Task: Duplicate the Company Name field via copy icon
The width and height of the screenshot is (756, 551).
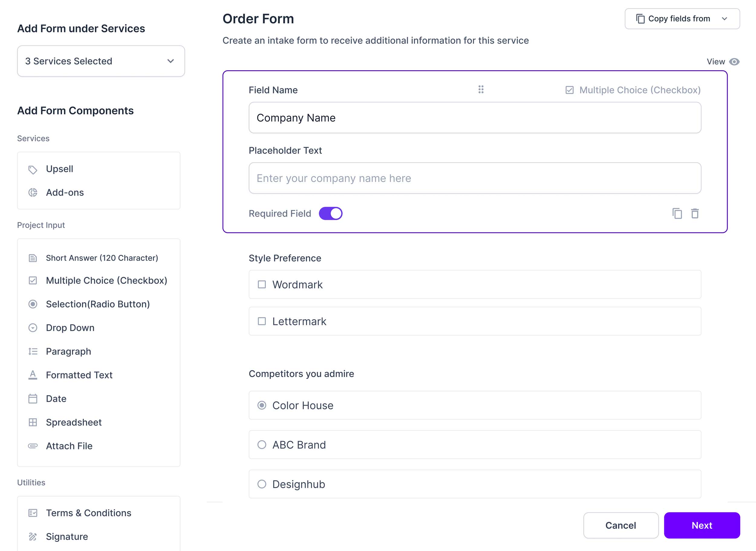Action: [x=677, y=213]
